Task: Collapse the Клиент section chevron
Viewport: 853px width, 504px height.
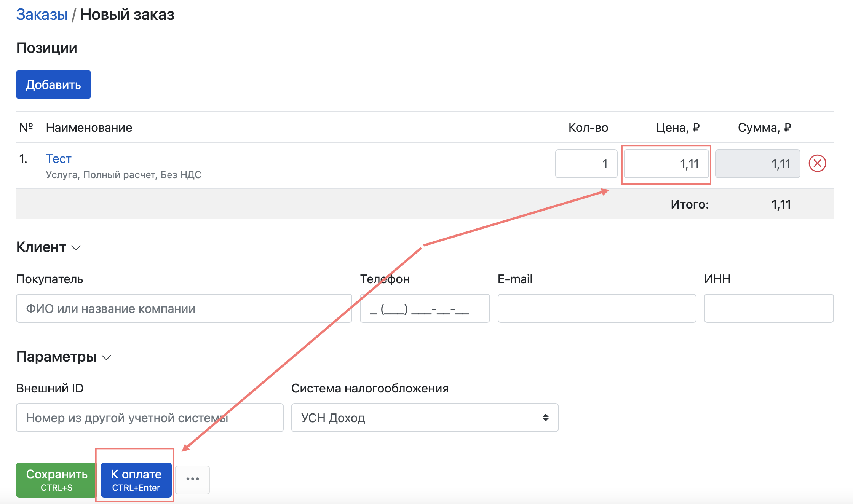Action: pos(76,248)
